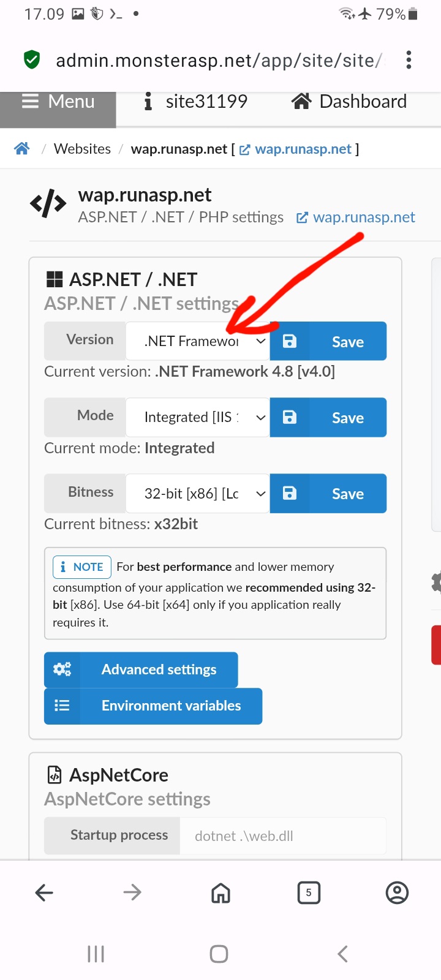Viewport: 441px width, 980px height.
Task: Tap the Android recent apps button
Action: pos(96,954)
